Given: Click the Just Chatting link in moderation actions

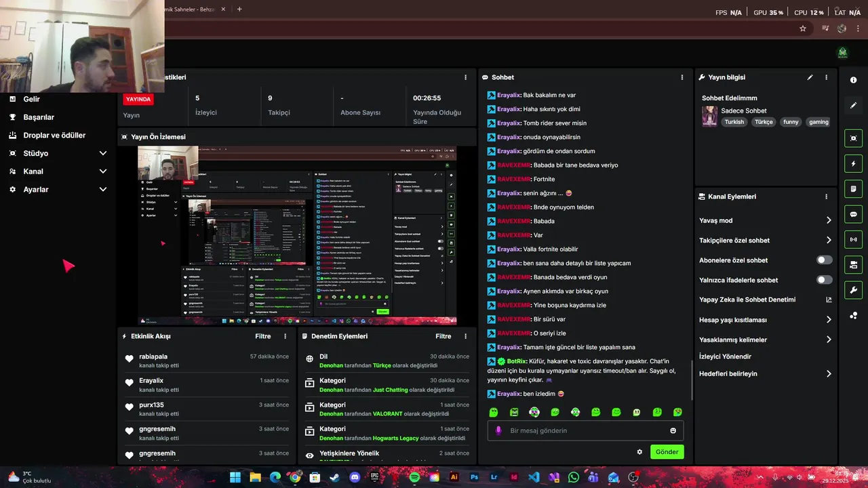Looking at the screenshot, I should 391,390.
